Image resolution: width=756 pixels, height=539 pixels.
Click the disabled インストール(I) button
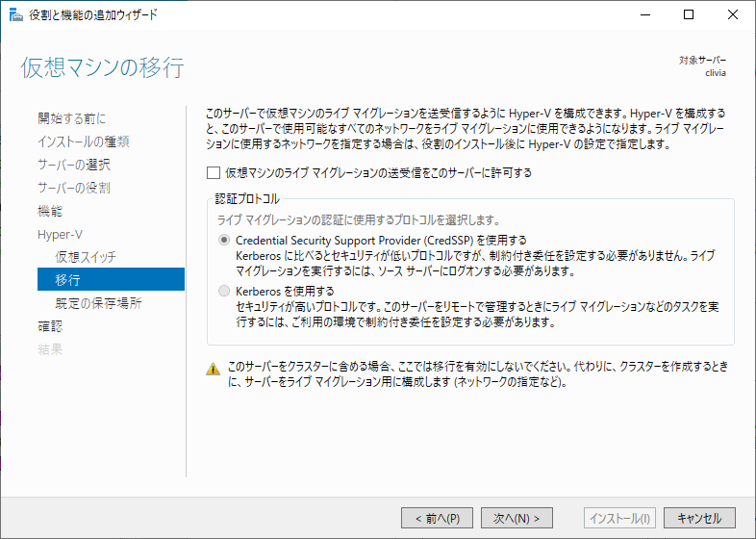(x=620, y=518)
